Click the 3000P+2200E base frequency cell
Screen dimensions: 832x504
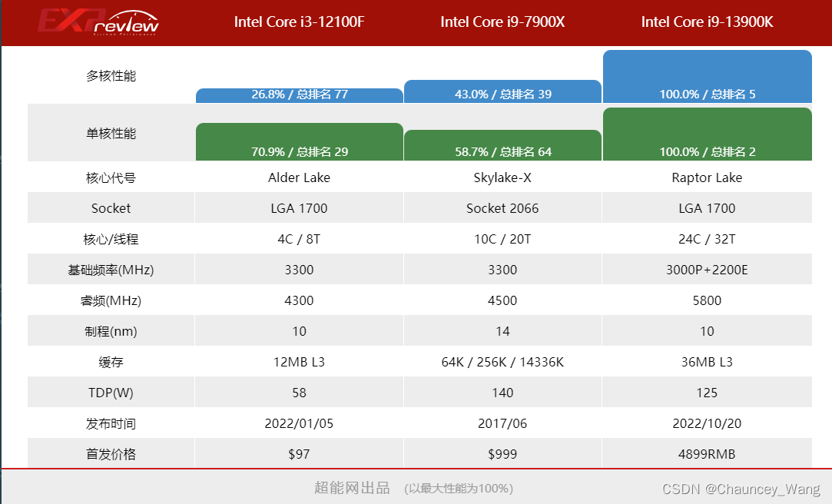707,270
